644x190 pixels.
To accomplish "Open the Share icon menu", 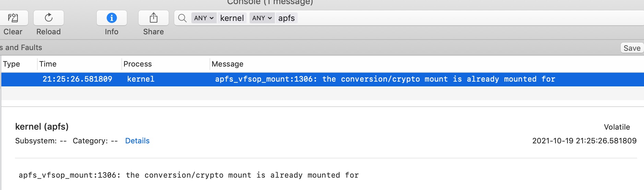I will click(x=154, y=18).
